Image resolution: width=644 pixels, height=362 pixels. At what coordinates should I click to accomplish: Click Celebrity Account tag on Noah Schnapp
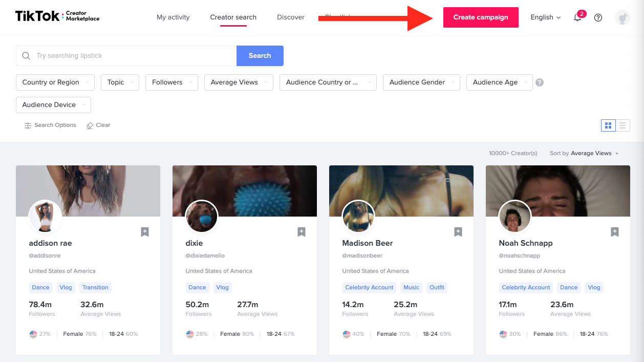(x=526, y=288)
